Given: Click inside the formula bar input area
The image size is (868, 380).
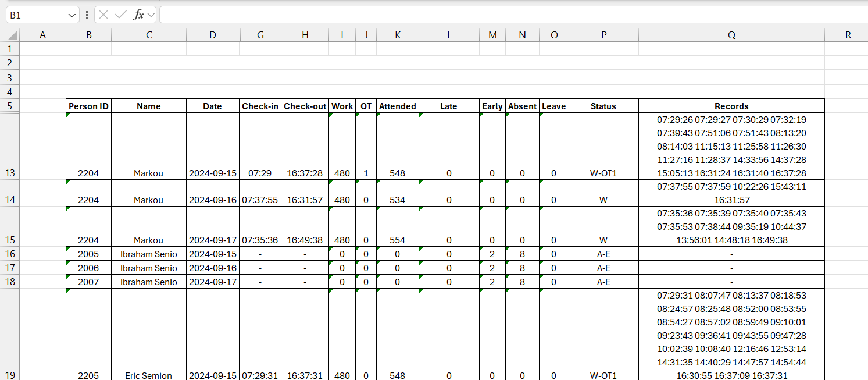Looking at the screenshot, I should (x=407, y=15).
